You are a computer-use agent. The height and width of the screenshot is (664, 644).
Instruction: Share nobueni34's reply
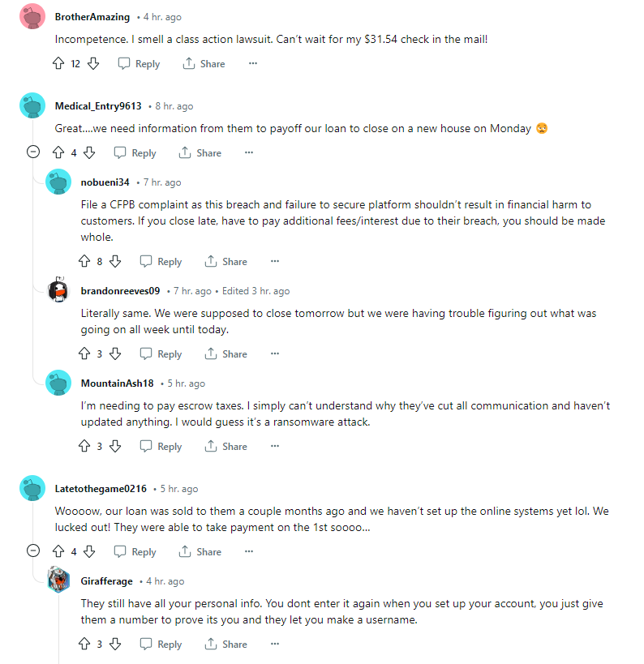click(x=225, y=261)
